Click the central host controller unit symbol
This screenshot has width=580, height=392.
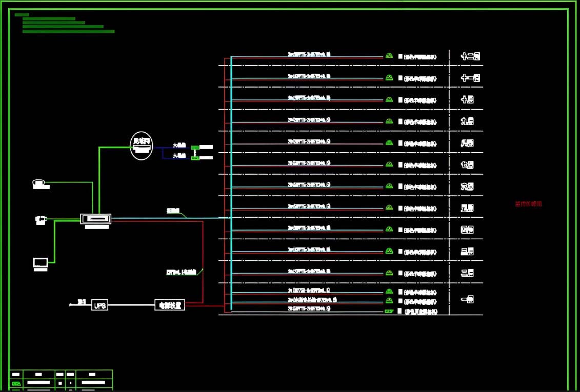coord(96,219)
